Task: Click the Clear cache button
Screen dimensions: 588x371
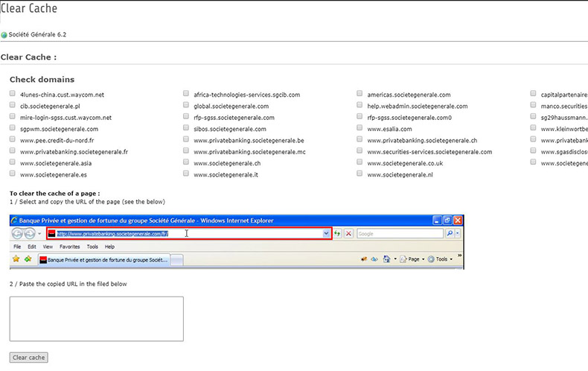Action: click(x=29, y=358)
